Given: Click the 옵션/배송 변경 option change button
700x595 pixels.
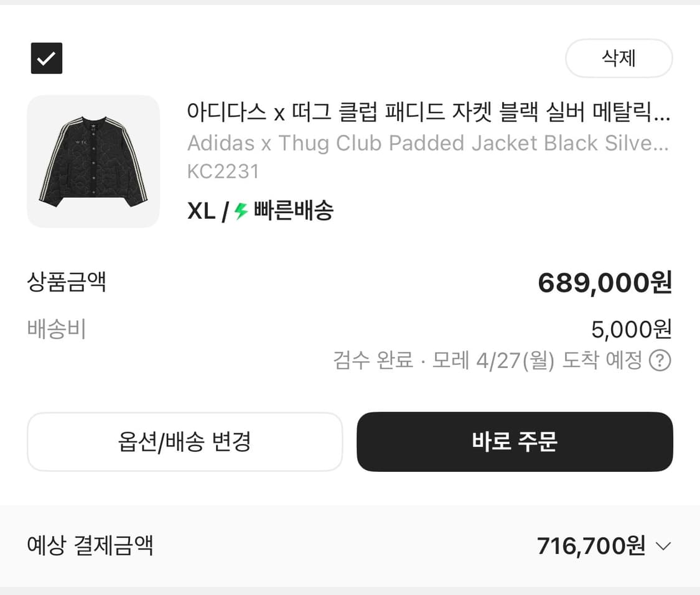Looking at the screenshot, I should pos(184,441).
